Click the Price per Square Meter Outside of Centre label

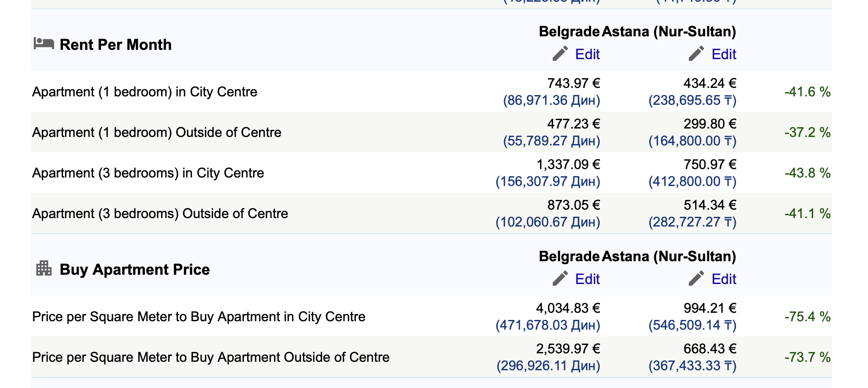pyautogui.click(x=211, y=357)
